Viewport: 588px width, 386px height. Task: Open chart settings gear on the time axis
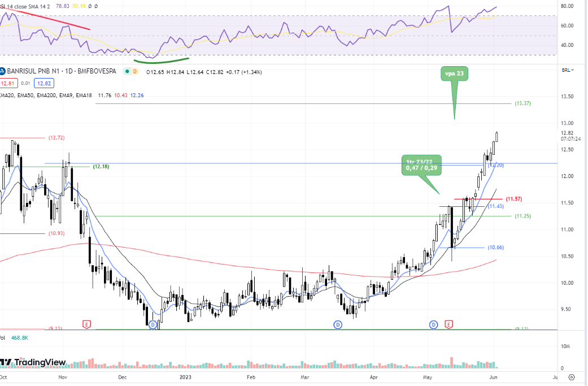(572, 377)
